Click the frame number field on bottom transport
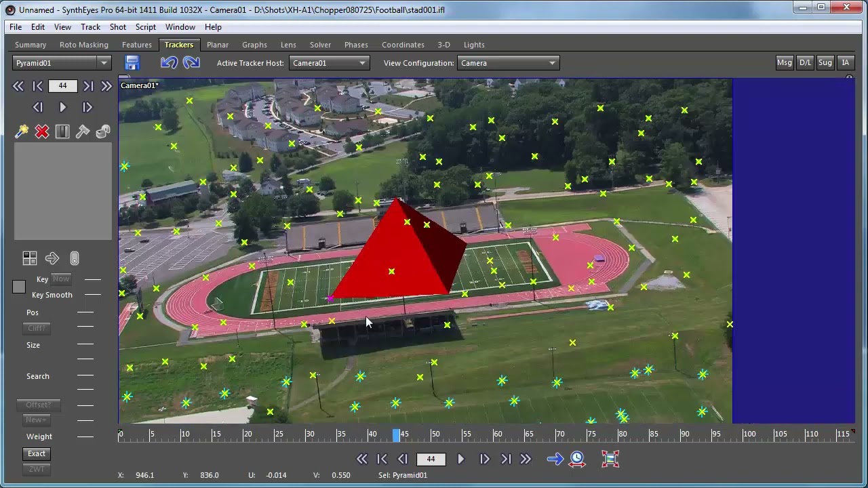868x488 pixels. click(431, 459)
